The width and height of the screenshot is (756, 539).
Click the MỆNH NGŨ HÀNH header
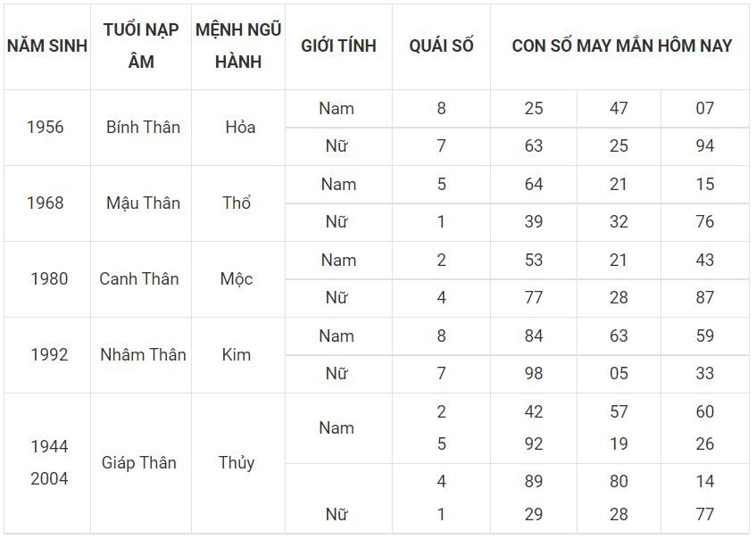pos(238,46)
